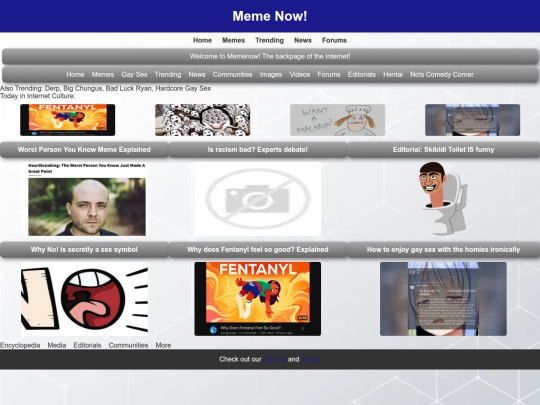This screenshot has width=540, height=405.
Task: Select Images in the gray navigation bar
Action: pos(271,74)
